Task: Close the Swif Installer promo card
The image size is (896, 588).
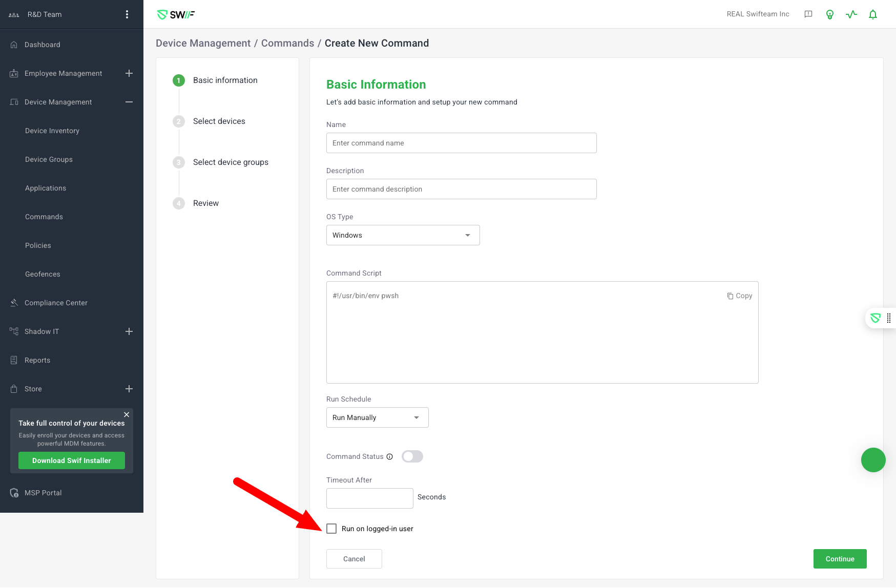Action: pos(127,414)
